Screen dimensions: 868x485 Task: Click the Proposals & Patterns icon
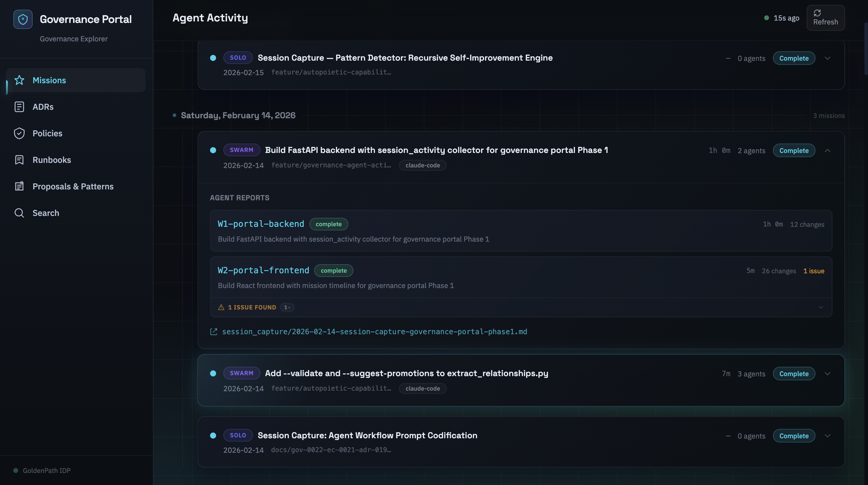[x=19, y=186]
